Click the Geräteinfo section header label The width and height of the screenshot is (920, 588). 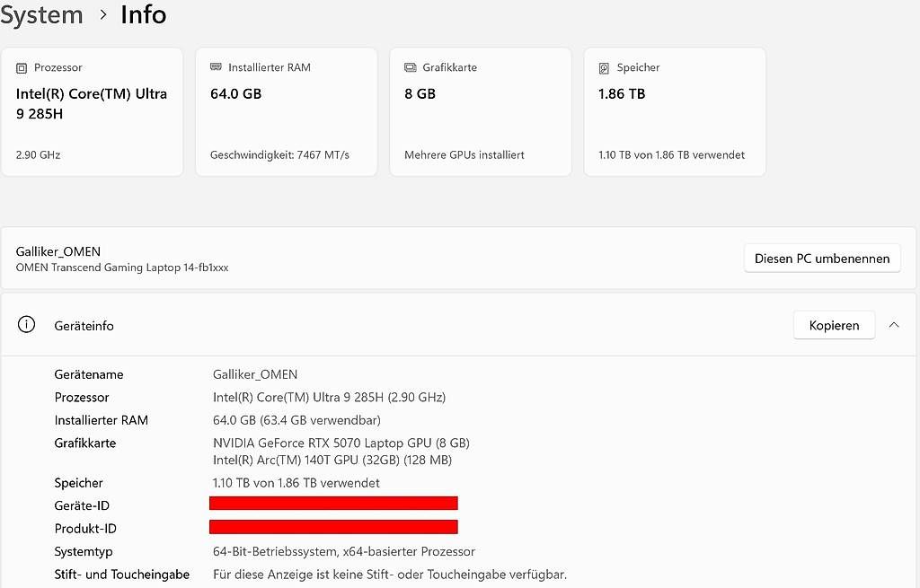click(x=84, y=325)
